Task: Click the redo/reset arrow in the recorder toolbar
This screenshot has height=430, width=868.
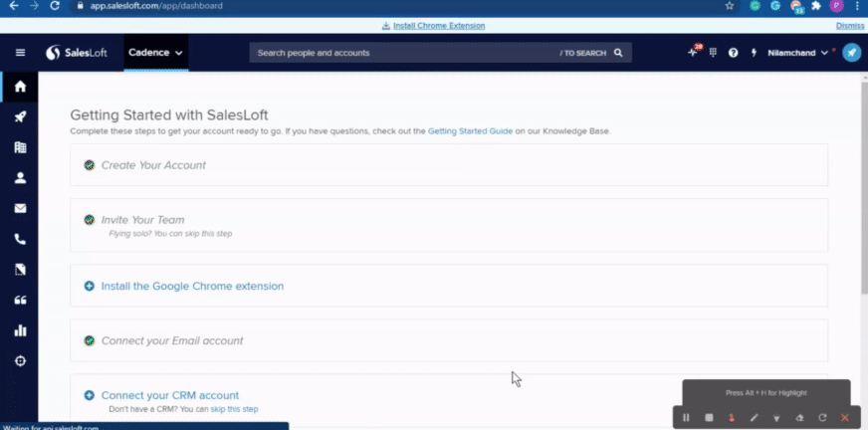Action: pyautogui.click(x=822, y=418)
